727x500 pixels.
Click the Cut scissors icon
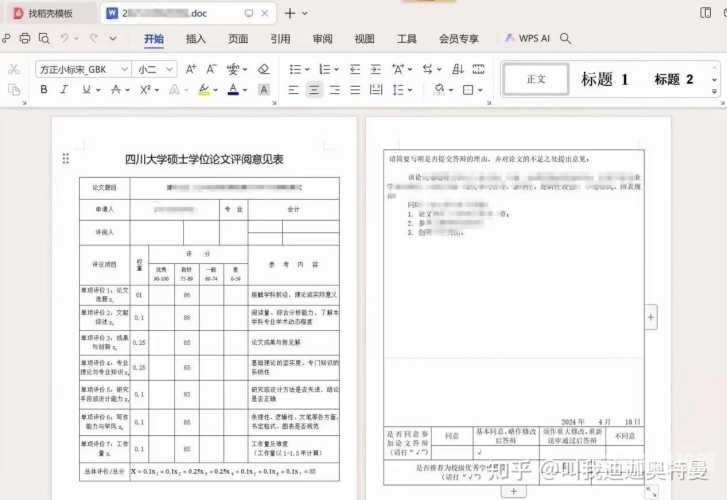pos(14,69)
